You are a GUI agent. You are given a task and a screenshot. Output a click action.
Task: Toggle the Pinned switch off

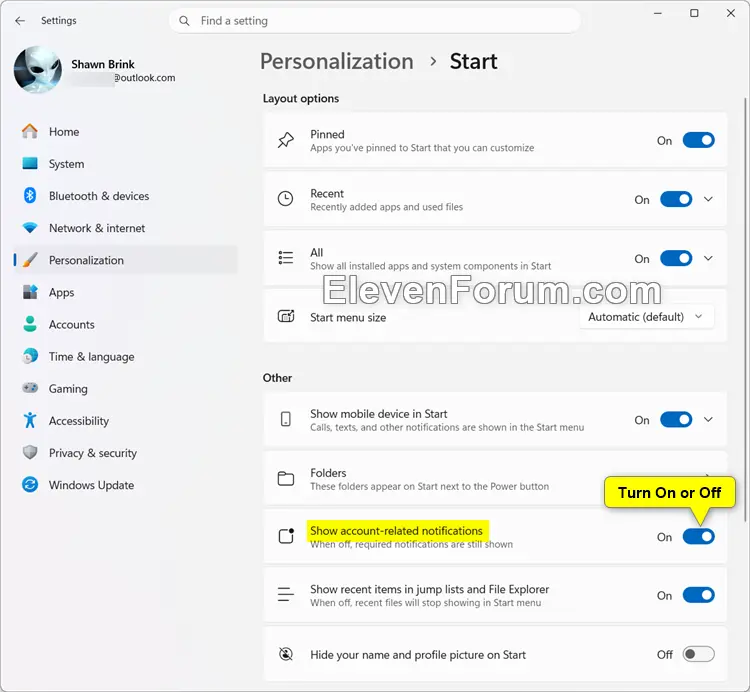point(698,140)
